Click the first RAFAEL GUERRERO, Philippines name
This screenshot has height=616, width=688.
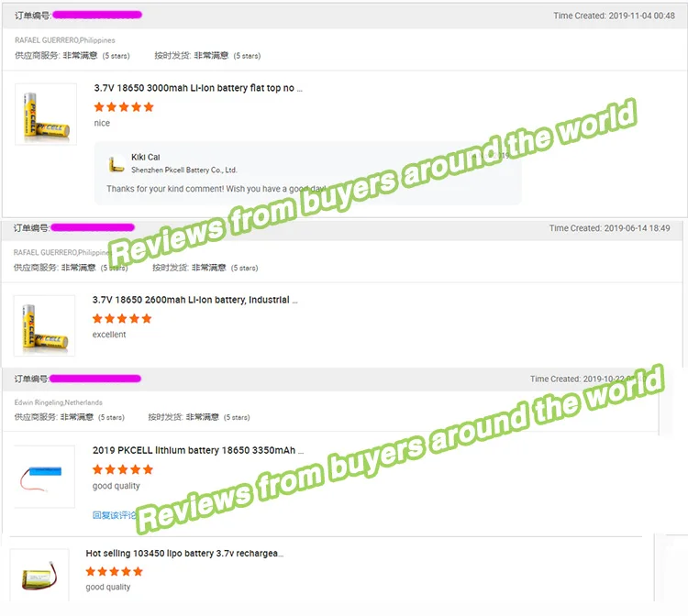tap(65, 40)
